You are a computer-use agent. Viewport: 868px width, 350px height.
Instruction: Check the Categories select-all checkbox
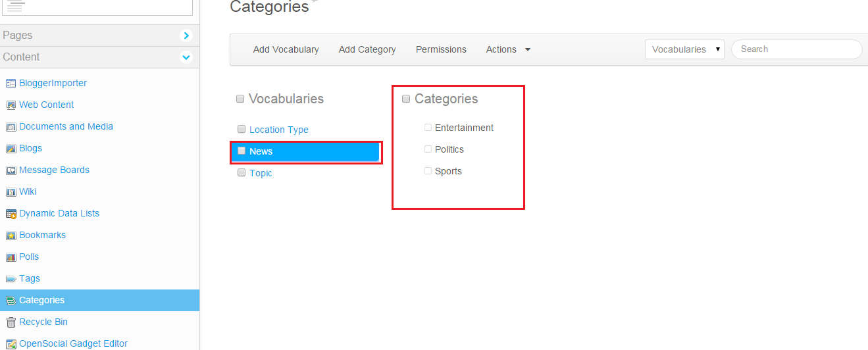pyautogui.click(x=406, y=99)
